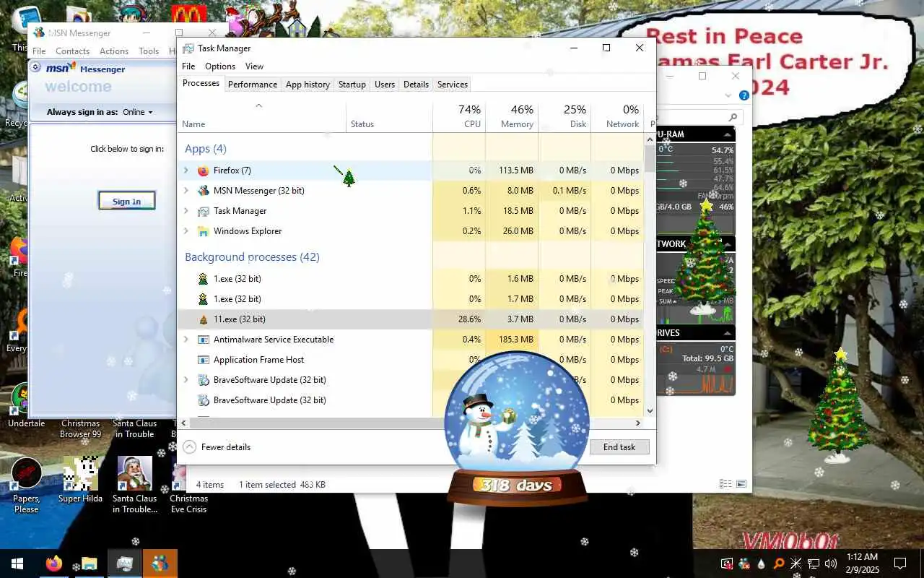Open the Users tab

(385, 85)
